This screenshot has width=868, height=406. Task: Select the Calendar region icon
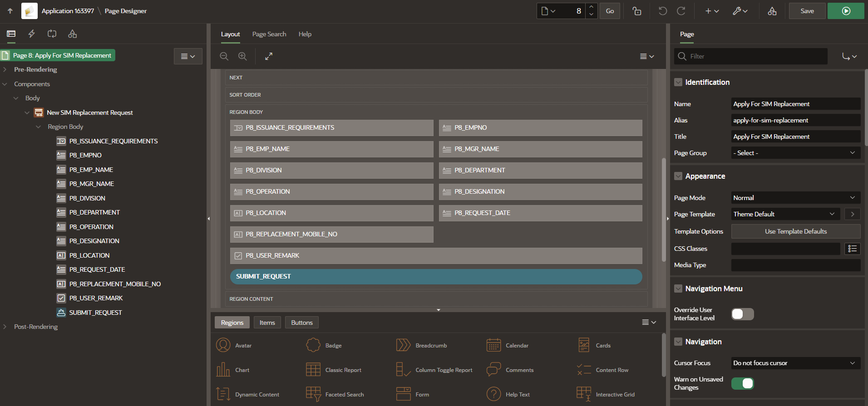(493, 345)
